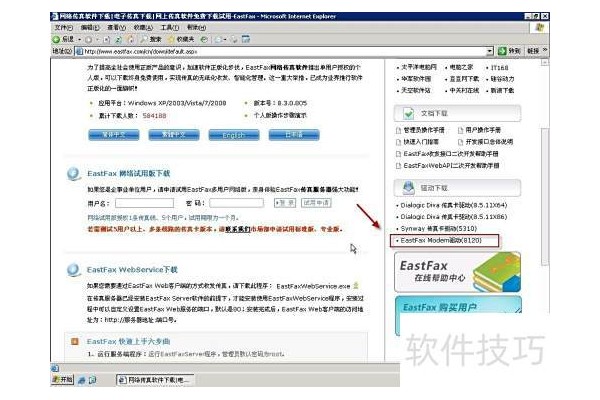Open the EastFax 购买用户 banner
Image resolution: width=600 pixels, height=400 pixels.
click(458, 307)
